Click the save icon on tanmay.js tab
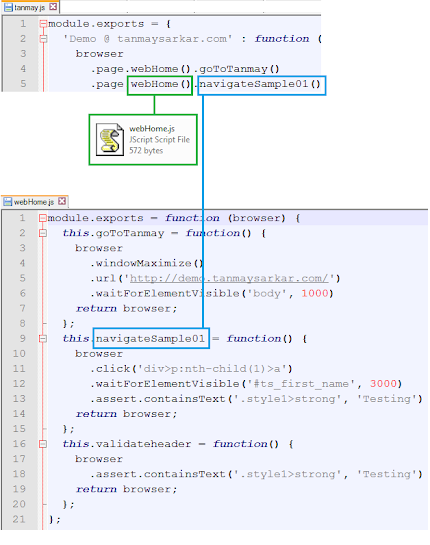Screen dimensions: 430x545 coord(8,7)
